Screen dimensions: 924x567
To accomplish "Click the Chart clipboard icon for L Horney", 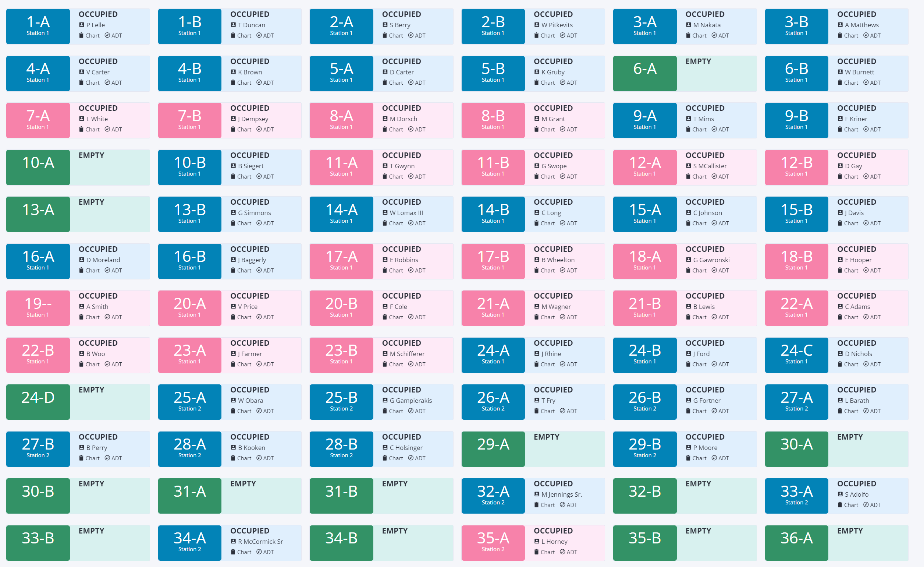I will tap(537, 552).
